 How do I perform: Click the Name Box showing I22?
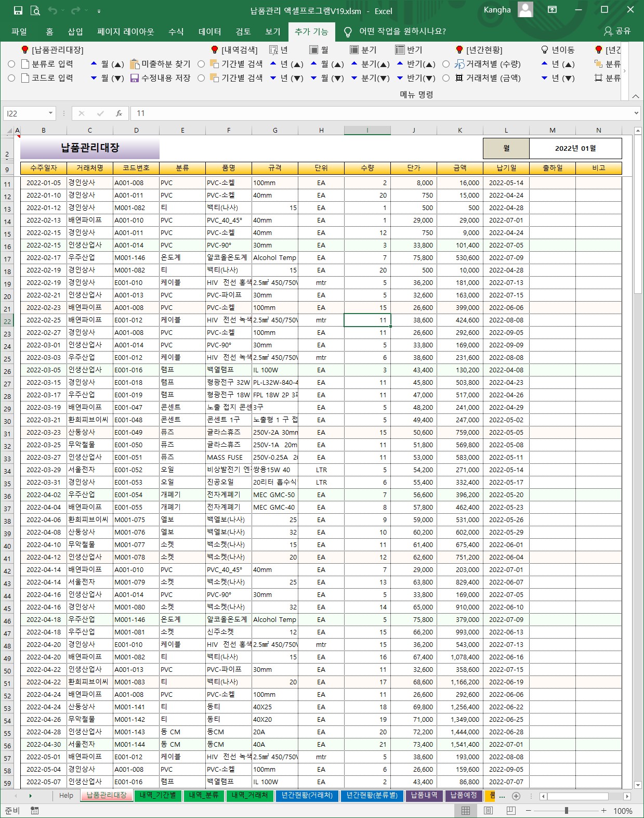pyautogui.click(x=25, y=113)
